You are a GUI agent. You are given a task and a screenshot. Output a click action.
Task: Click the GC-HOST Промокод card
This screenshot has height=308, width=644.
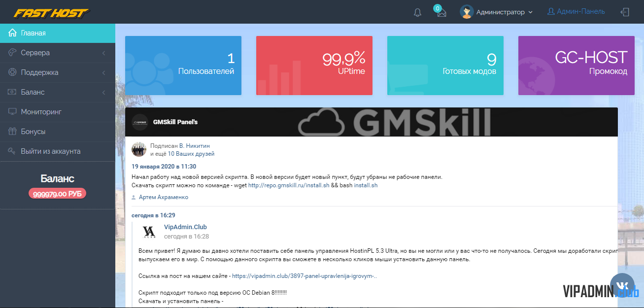pyautogui.click(x=576, y=66)
